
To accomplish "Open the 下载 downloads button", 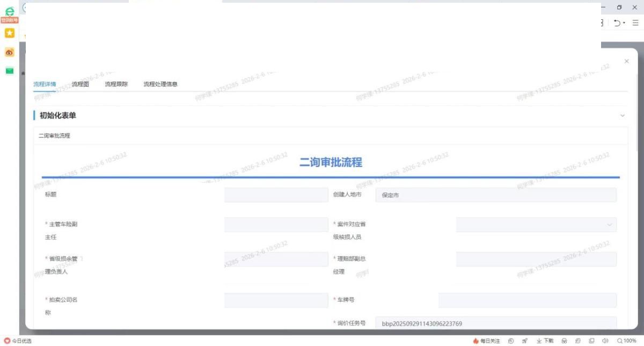I will pyautogui.click(x=545, y=341).
